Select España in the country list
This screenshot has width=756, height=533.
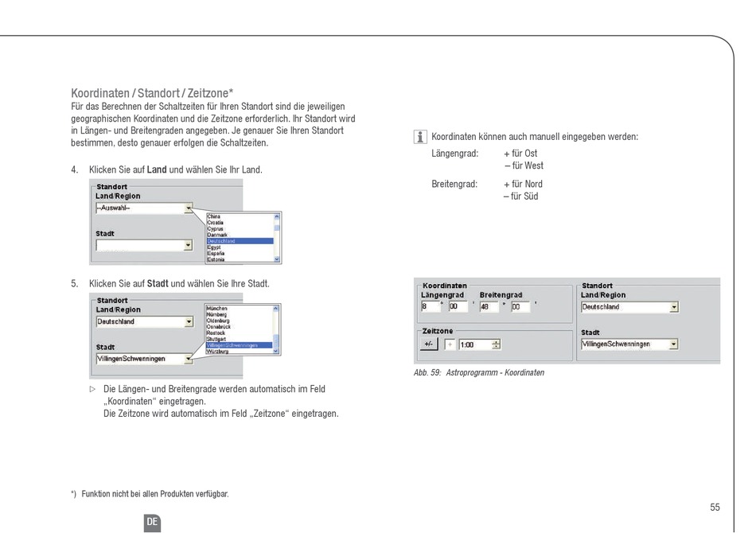[216, 253]
